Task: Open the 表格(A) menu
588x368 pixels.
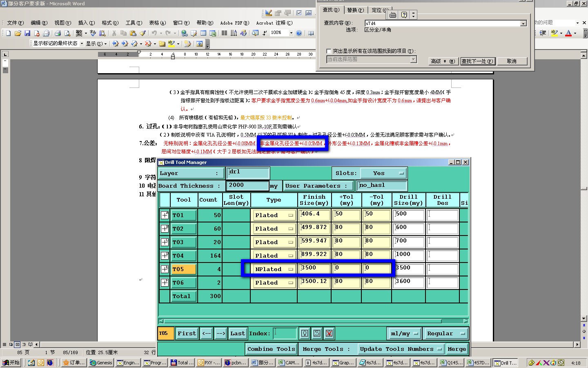Action: [x=157, y=23]
